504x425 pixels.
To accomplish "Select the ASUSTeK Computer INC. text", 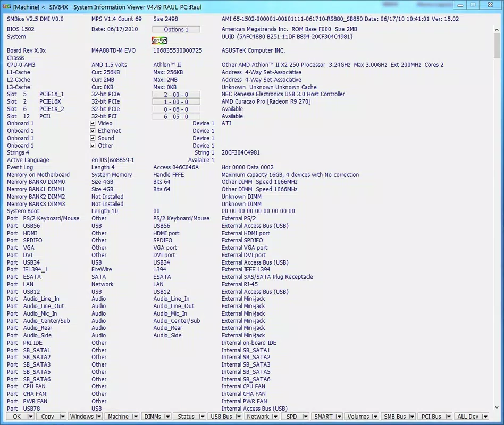I will tap(253, 50).
